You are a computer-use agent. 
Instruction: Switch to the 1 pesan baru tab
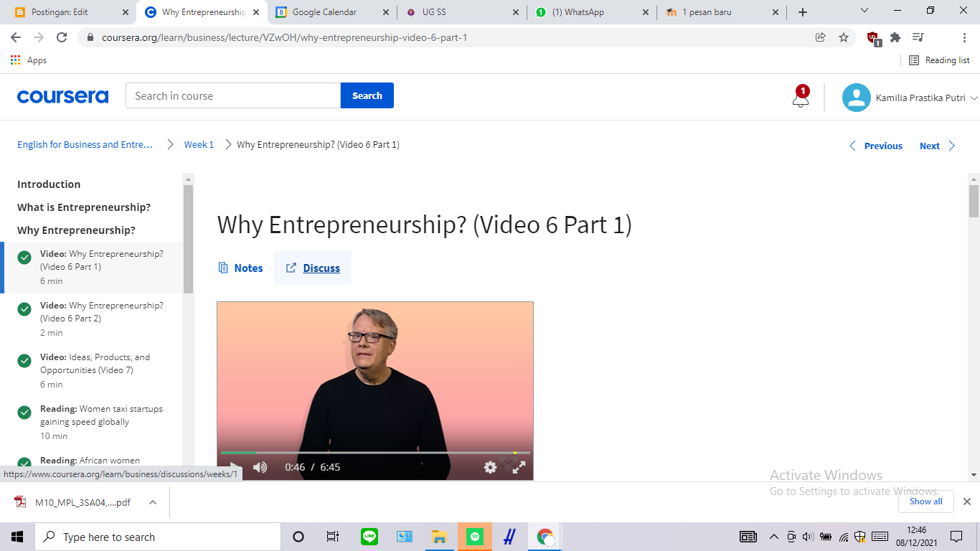pos(722,12)
